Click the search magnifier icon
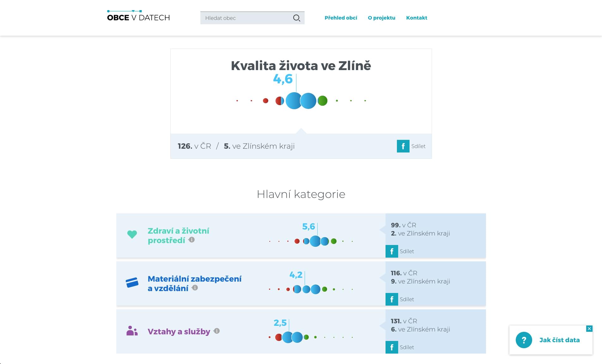This screenshot has width=602, height=364. 296,18
